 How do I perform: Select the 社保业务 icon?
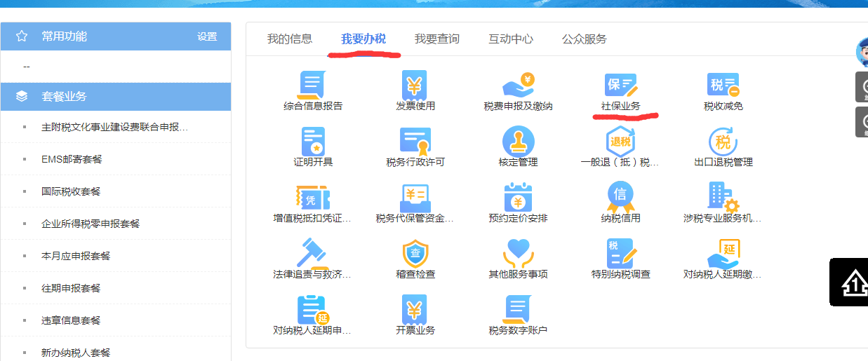tap(620, 86)
